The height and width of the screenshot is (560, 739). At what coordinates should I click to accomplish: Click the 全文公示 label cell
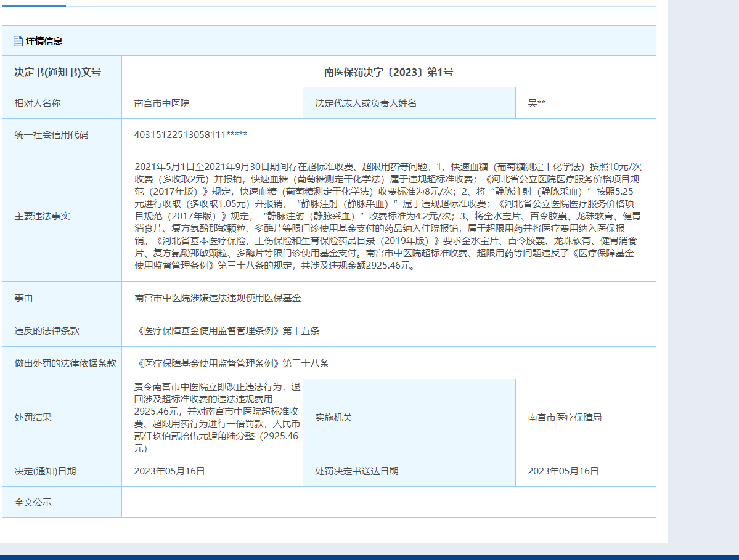click(62, 502)
